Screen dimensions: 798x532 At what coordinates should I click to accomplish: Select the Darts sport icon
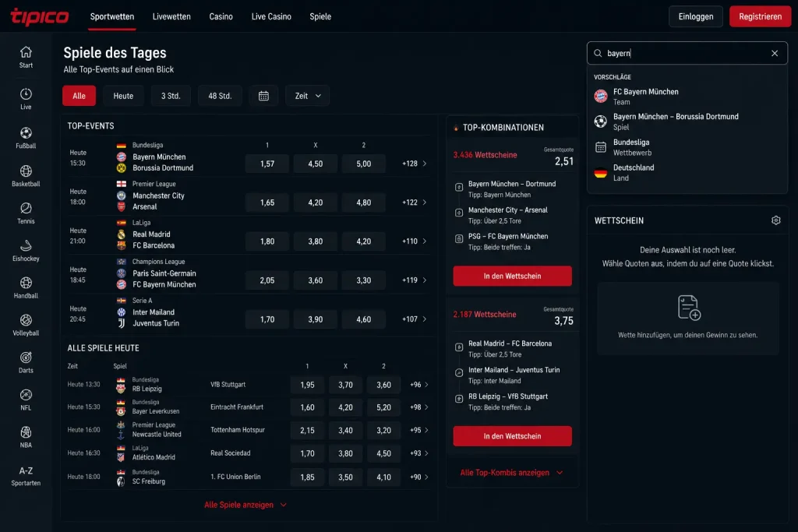(x=26, y=358)
